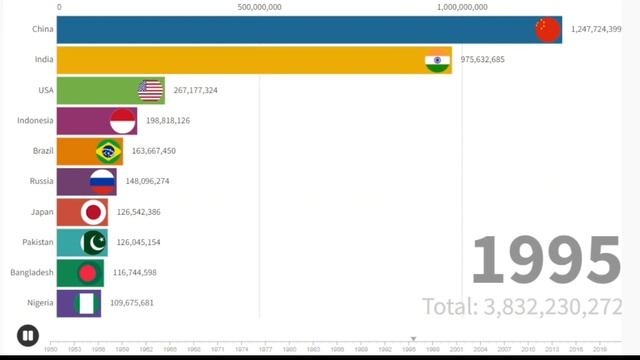Screen dimensions: 640x360
Task: Click the 500,000,000 axis label
Action: (x=259, y=7)
